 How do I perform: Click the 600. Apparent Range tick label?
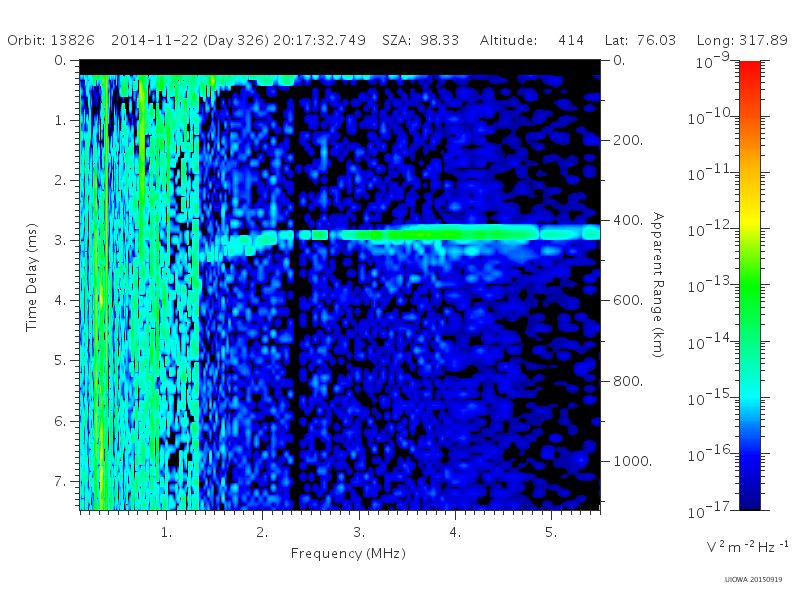pyautogui.click(x=628, y=301)
